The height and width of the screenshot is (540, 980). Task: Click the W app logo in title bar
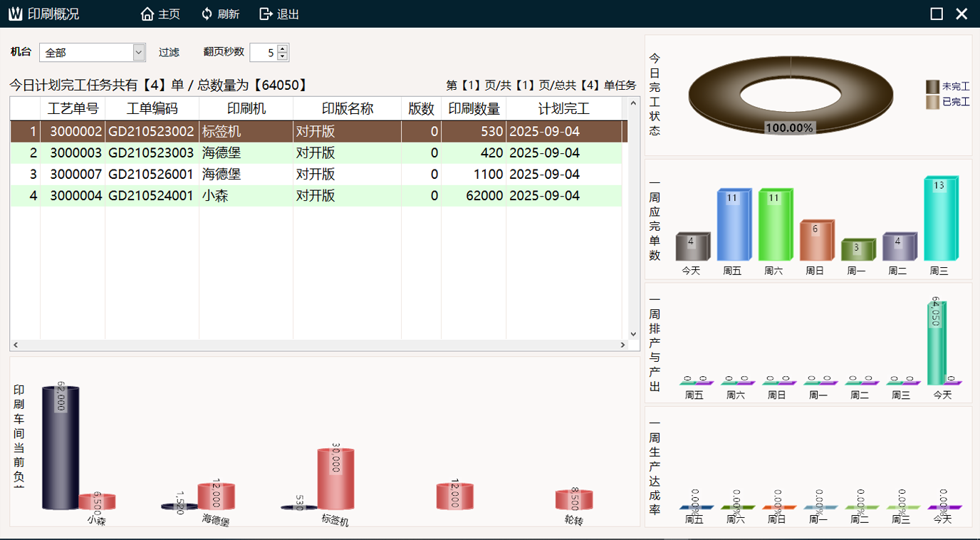[x=15, y=14]
